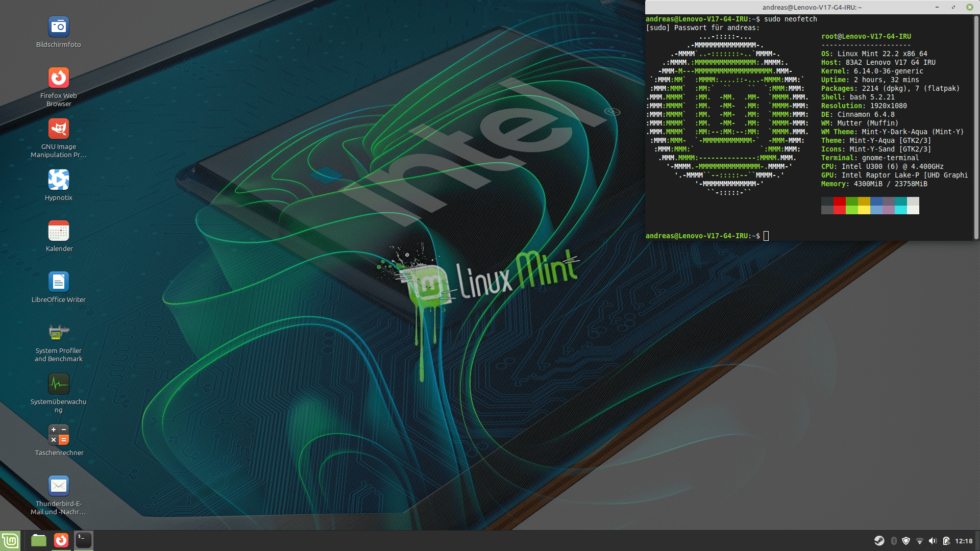The width and height of the screenshot is (980, 551).
Task: Open the Steam tray icon
Action: pos(879,541)
